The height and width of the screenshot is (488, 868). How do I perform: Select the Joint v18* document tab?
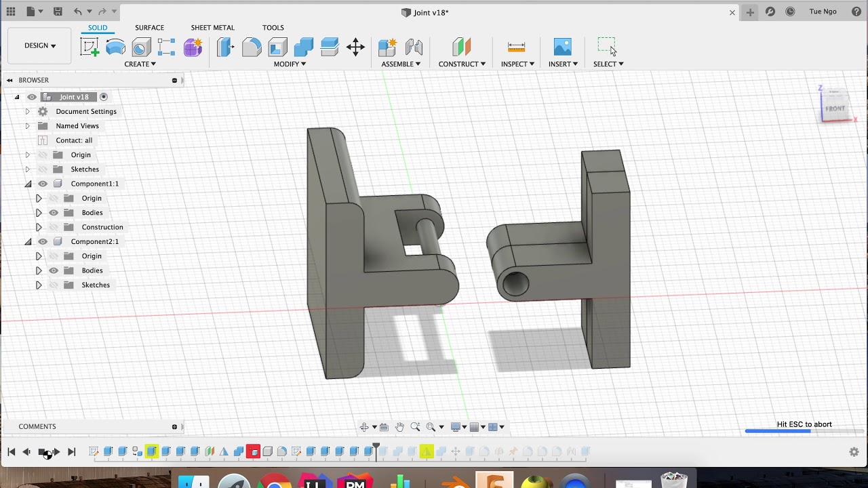click(x=425, y=12)
